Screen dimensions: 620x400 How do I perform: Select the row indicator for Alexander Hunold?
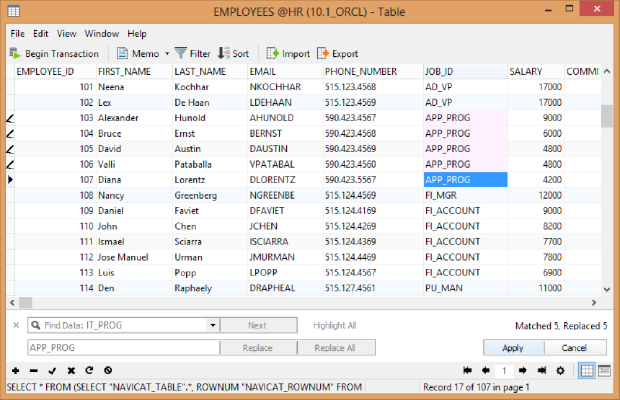(10, 118)
